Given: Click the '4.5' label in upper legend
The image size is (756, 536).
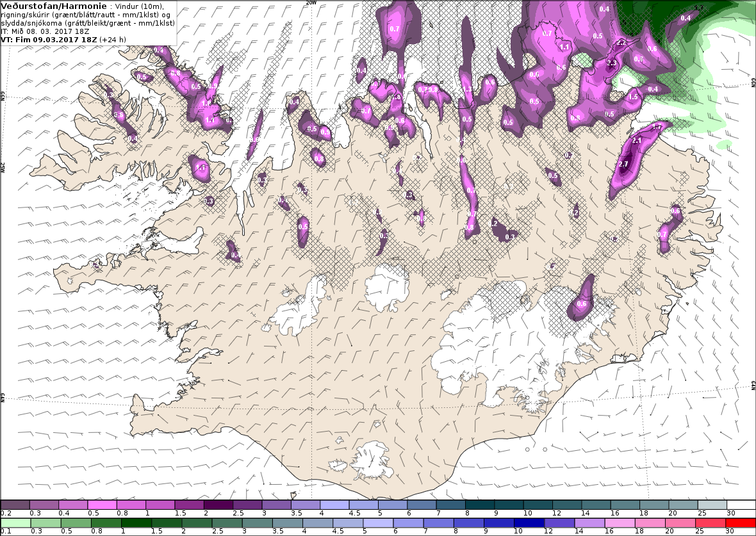Looking at the screenshot, I should (x=354, y=514).
